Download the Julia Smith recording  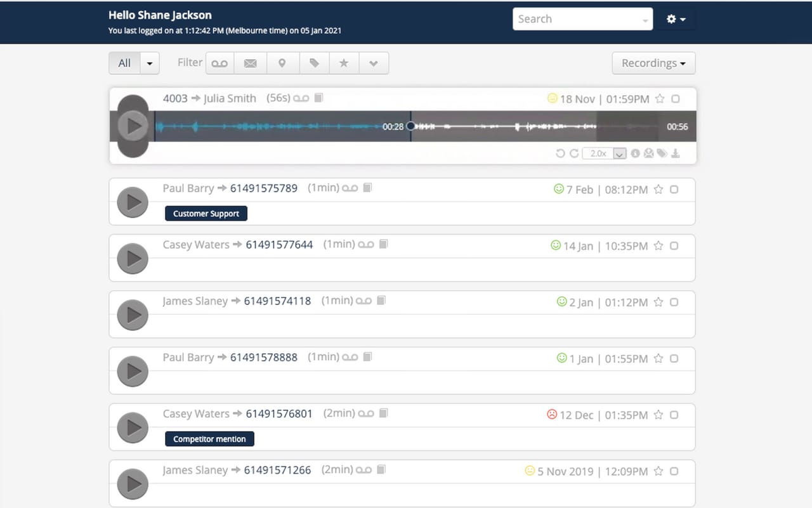(676, 153)
